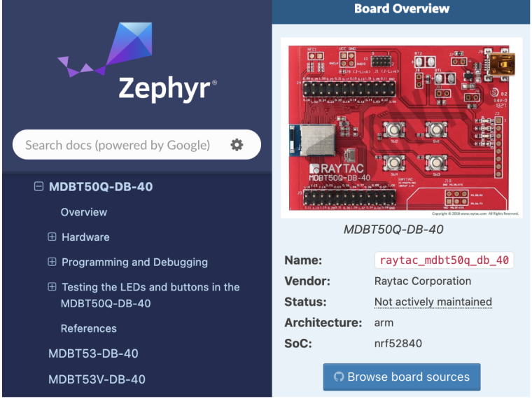
Task: Open the References page link
Action: (88, 328)
